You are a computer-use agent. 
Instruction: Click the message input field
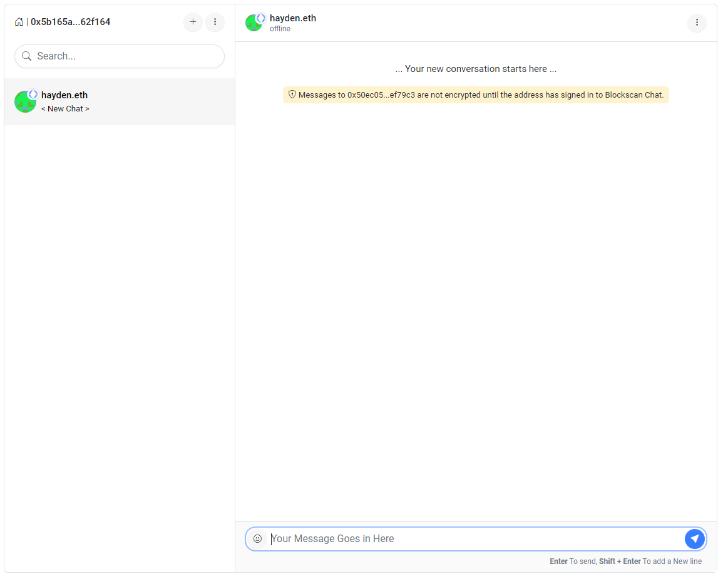[438, 538]
